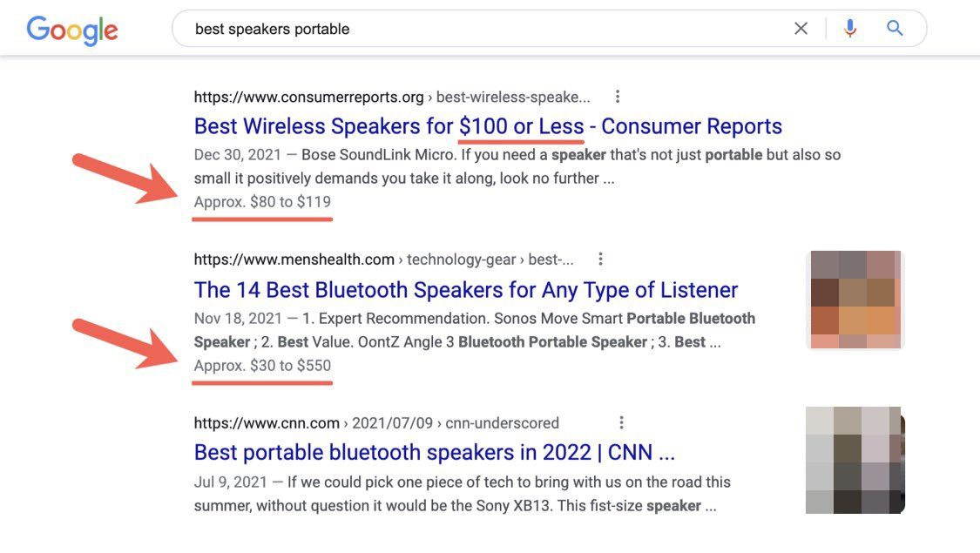Click the CNN result thumbnail image
Image resolution: width=980 pixels, height=553 pixels.
(855, 461)
